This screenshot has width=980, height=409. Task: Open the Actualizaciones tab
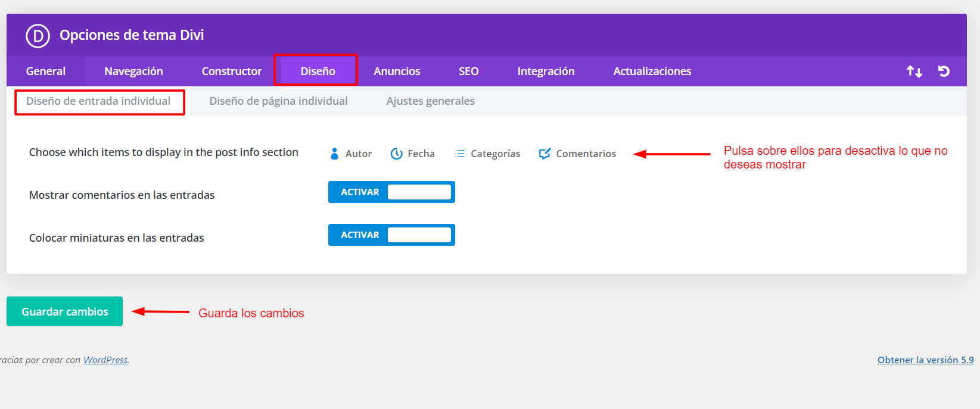(652, 71)
